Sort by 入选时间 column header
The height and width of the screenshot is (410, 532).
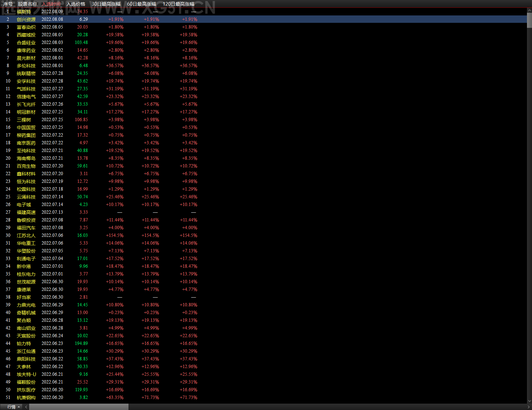point(51,4)
